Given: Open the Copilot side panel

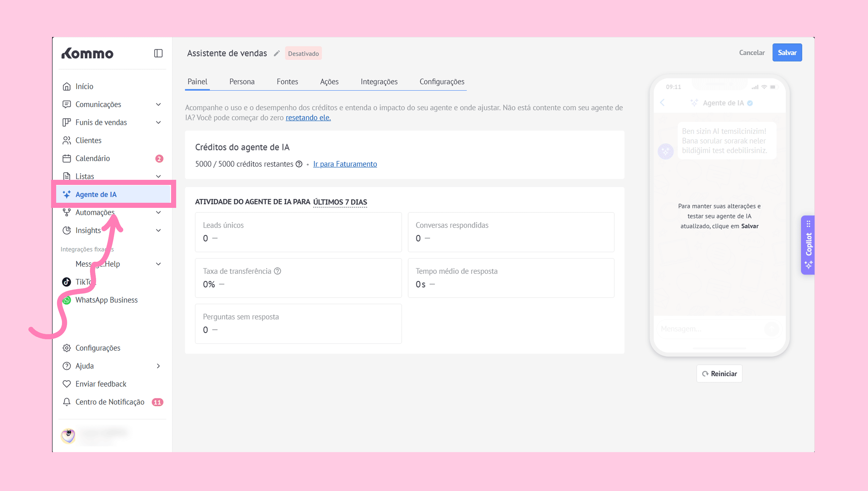Looking at the screenshot, I should [808, 245].
